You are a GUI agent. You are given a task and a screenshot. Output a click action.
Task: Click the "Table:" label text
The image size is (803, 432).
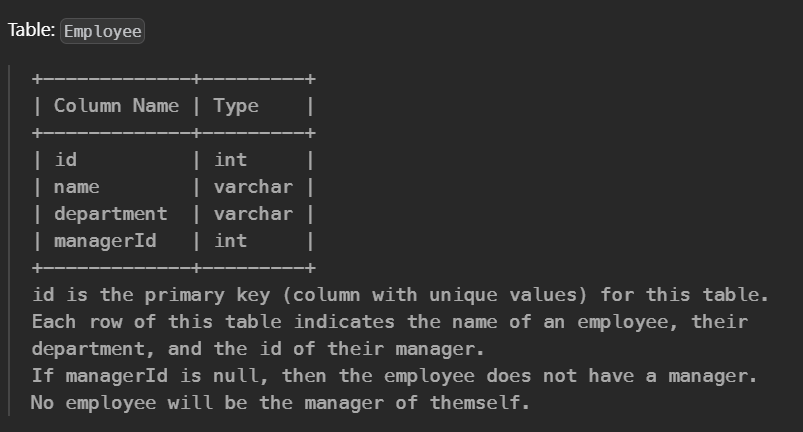pyautogui.click(x=31, y=30)
